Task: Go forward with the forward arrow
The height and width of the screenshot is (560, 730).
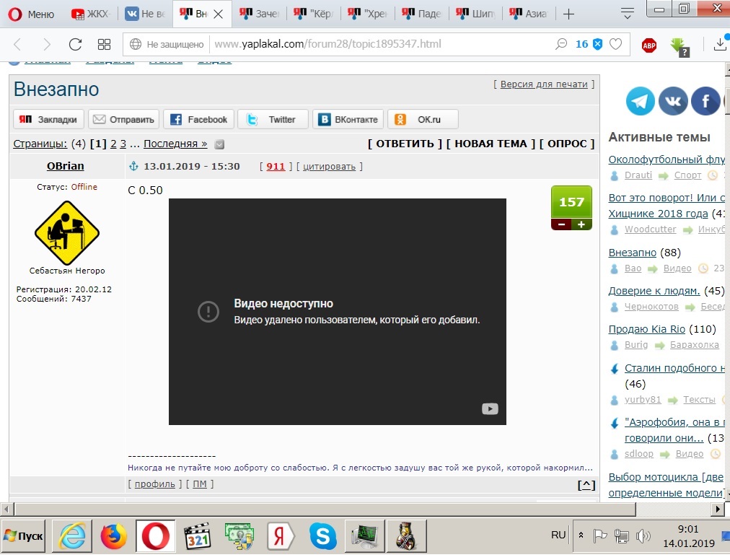Action: coord(47,44)
